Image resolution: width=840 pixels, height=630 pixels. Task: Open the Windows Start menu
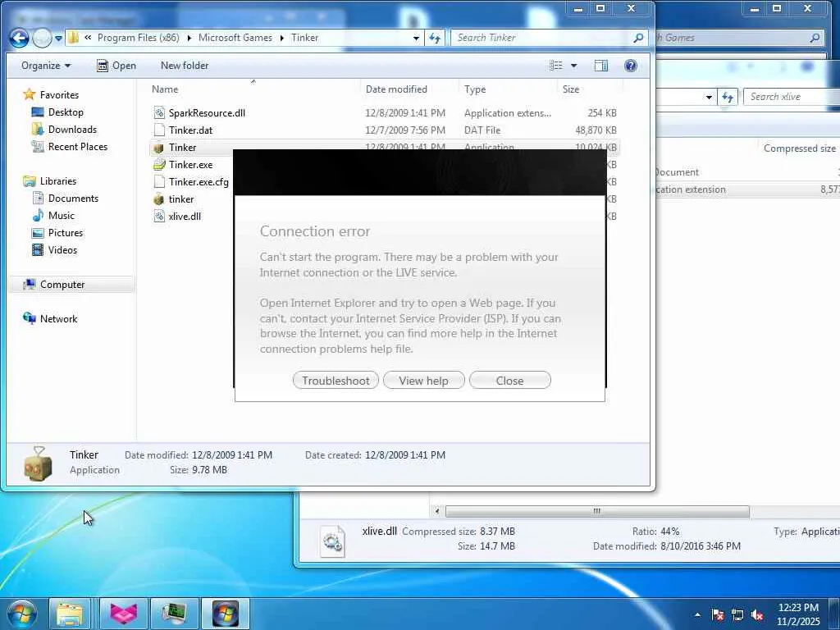(x=22, y=614)
